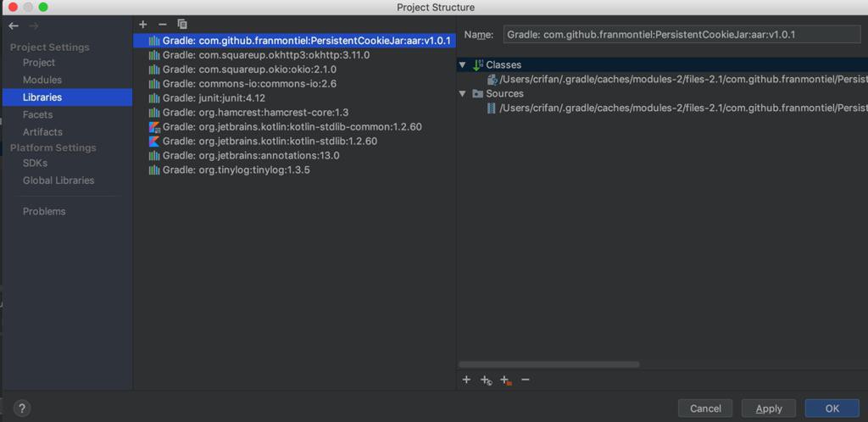Click the horizontal scrollbar under the roots tree
Viewport: 868px width, 422px height.
click(548, 364)
